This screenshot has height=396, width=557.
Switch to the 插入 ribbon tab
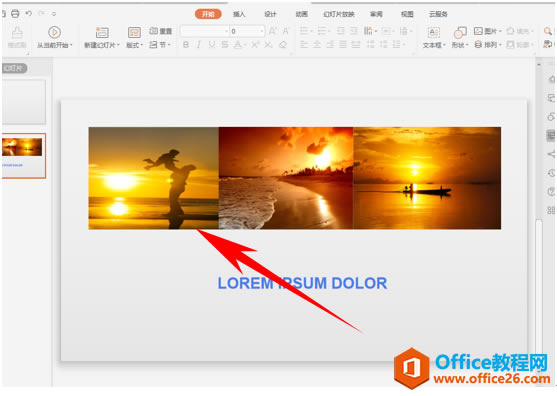click(x=239, y=14)
